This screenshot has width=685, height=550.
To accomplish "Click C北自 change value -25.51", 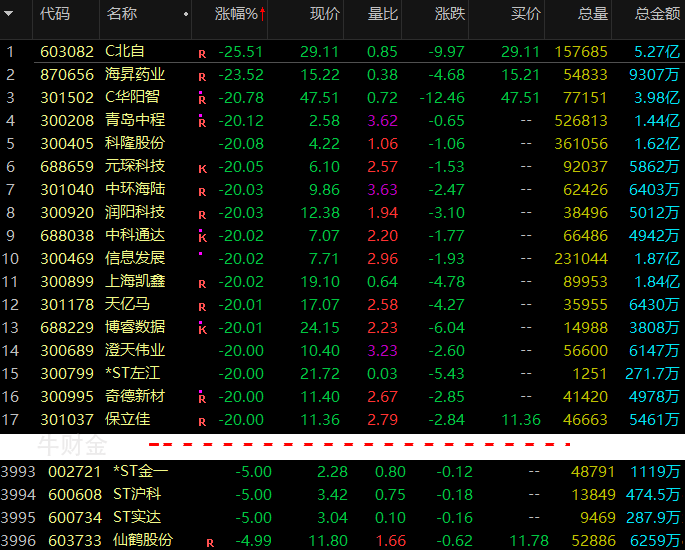I will pyautogui.click(x=241, y=52).
